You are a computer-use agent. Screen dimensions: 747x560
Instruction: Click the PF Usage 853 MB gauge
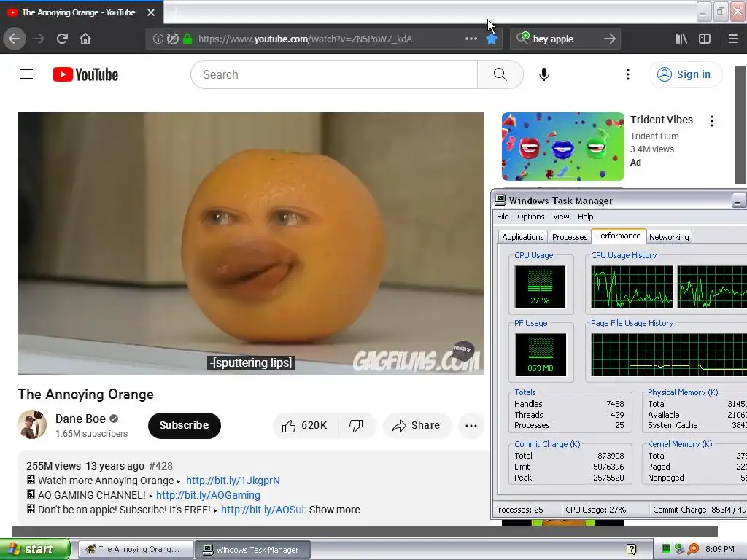(x=541, y=354)
